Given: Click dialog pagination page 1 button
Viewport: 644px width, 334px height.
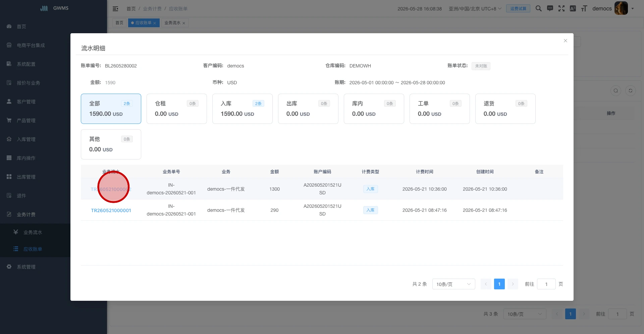Looking at the screenshot, I should 499,284.
